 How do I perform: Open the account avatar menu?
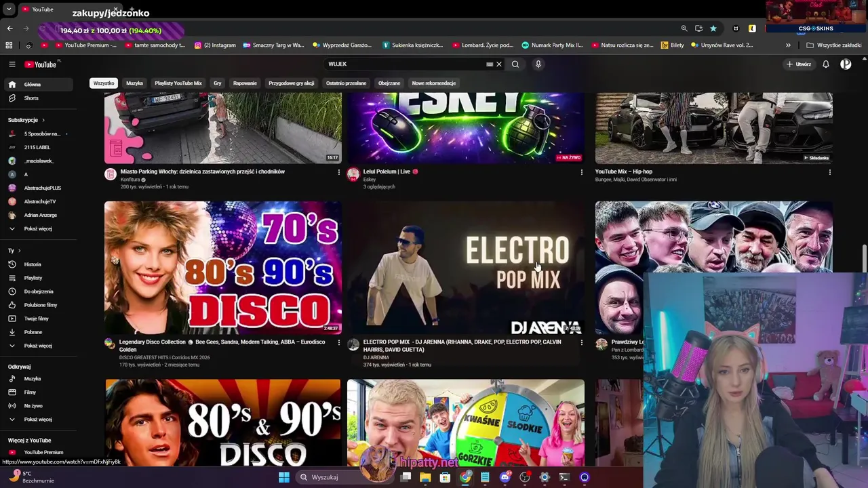(846, 64)
